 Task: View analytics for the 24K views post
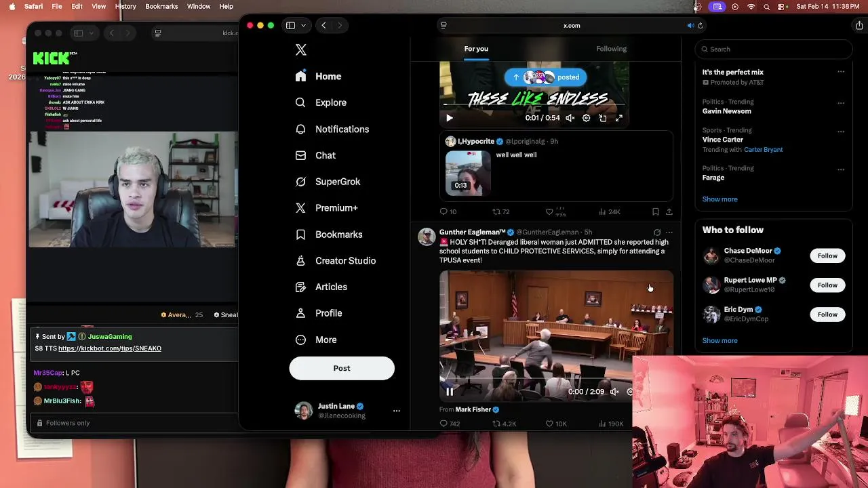(609, 211)
